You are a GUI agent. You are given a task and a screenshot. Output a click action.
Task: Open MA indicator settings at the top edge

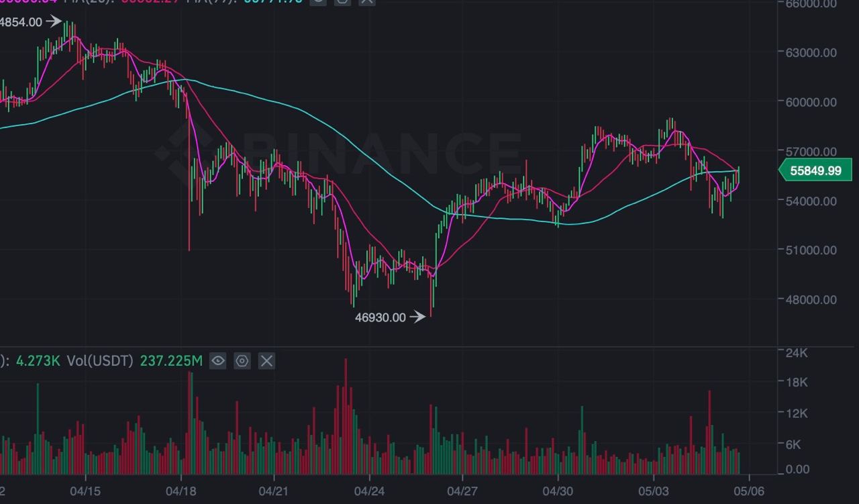[342, 2]
